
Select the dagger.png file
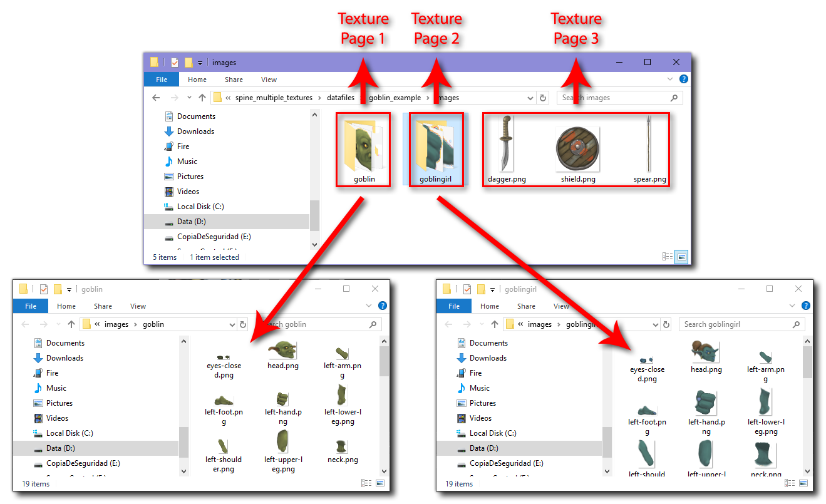coord(507,150)
